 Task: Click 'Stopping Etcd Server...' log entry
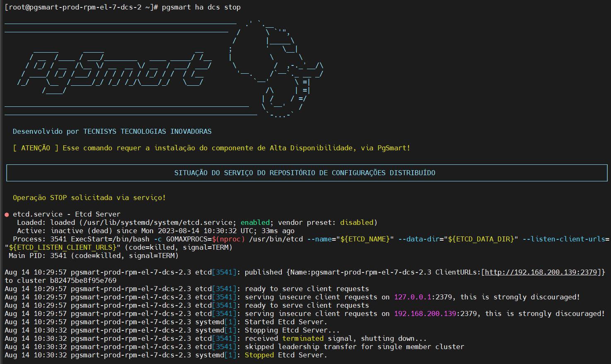[x=292, y=330]
